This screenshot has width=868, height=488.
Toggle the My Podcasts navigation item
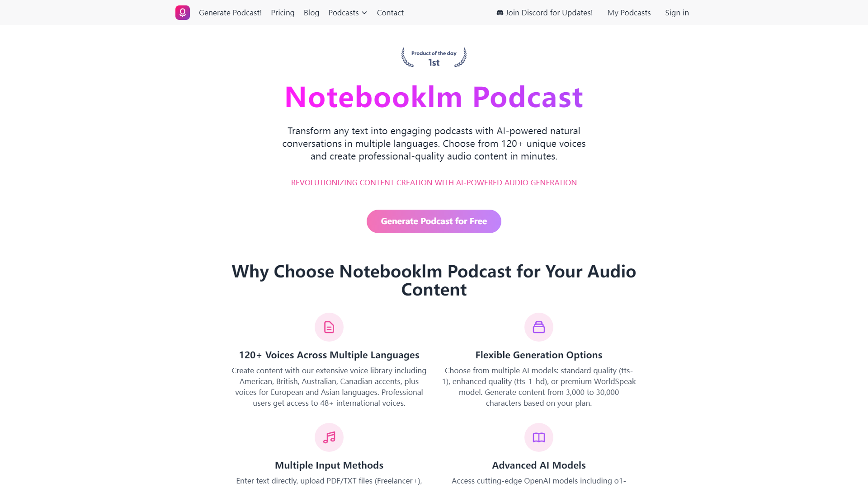coord(629,13)
